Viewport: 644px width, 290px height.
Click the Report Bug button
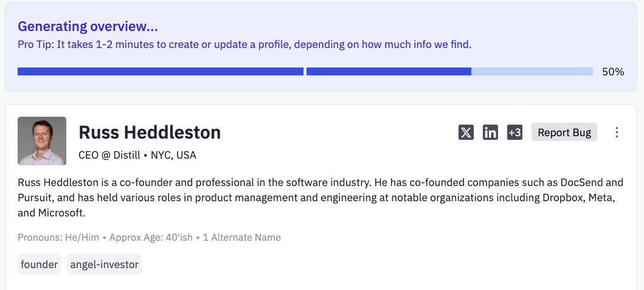pyautogui.click(x=564, y=133)
